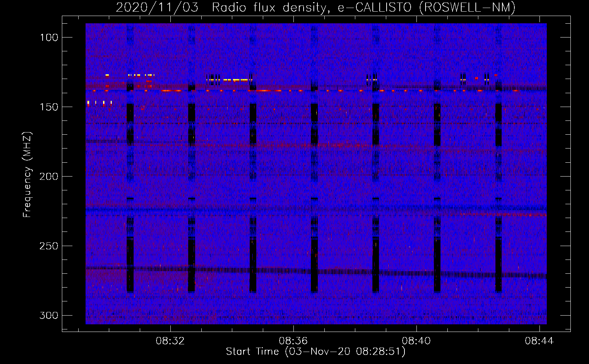Click the Start Time axis label
Image resolution: width=589 pixels, height=364 pixels.
(x=316, y=352)
